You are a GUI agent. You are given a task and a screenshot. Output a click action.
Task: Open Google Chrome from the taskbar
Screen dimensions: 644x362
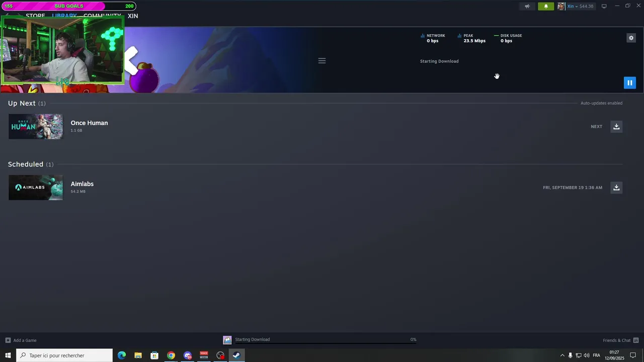[x=171, y=355]
